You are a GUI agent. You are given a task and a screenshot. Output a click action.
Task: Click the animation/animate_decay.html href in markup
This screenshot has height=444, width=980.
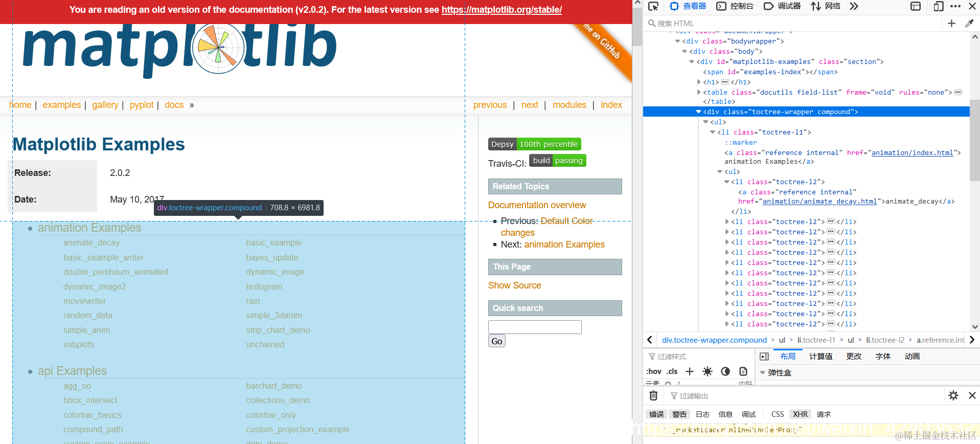819,201
